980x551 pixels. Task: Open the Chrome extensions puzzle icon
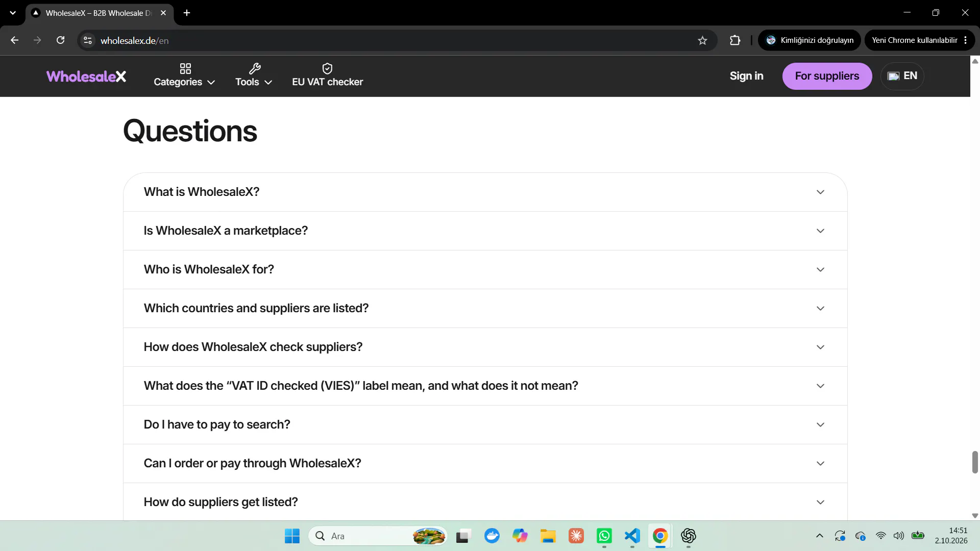(x=735, y=40)
